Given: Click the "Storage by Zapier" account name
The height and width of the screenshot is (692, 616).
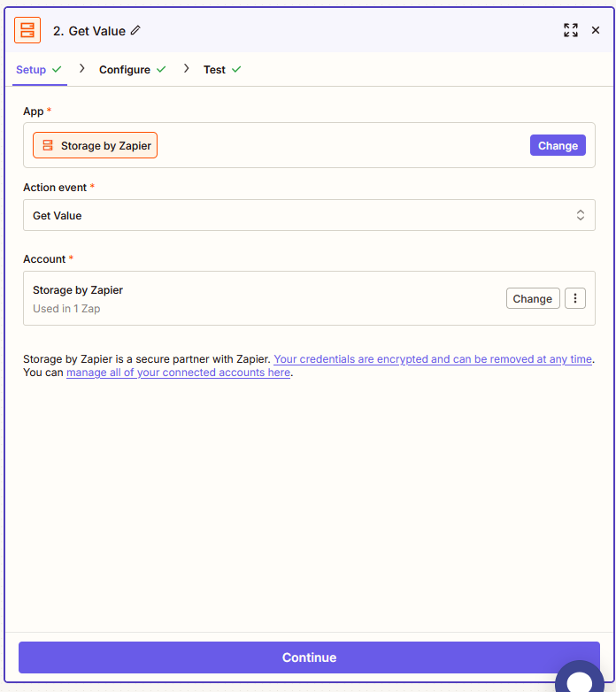Looking at the screenshot, I should pyautogui.click(x=78, y=290).
